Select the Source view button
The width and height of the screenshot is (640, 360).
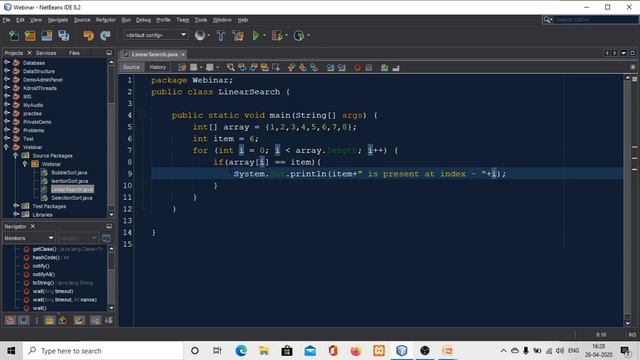(131, 67)
